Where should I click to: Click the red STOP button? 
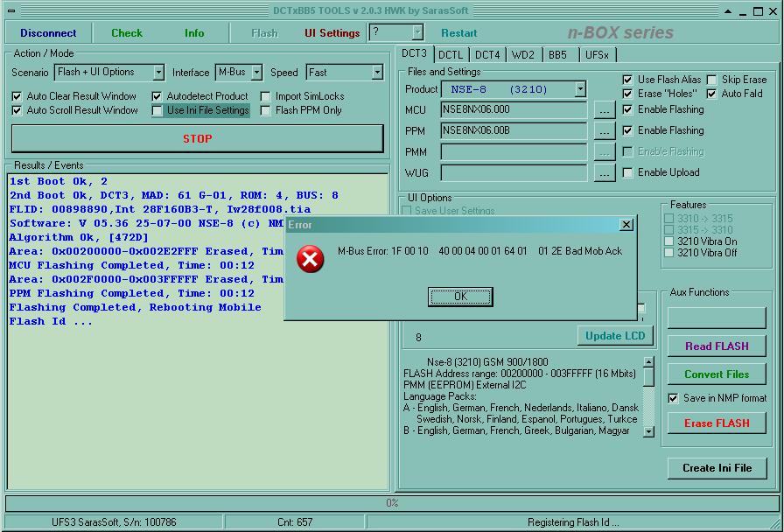tap(198, 138)
